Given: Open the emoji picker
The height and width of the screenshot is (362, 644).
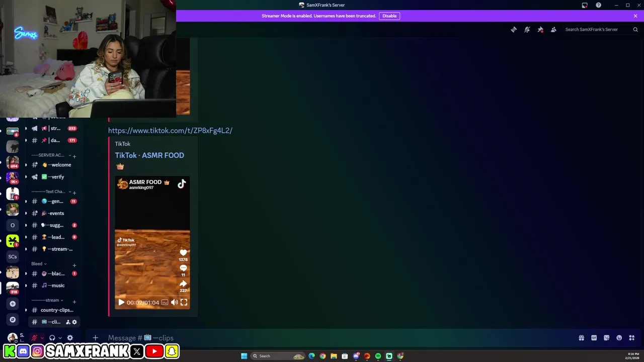Looking at the screenshot, I should 619,338.
